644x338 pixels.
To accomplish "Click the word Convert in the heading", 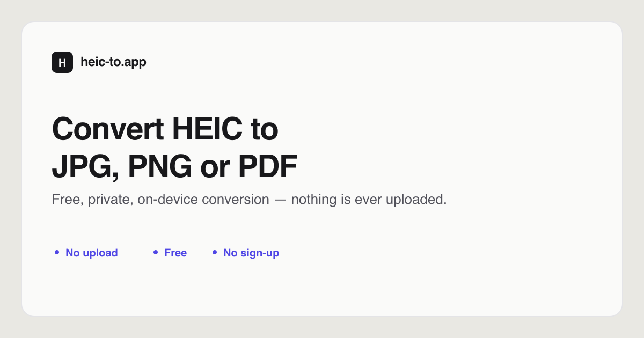I will (107, 129).
